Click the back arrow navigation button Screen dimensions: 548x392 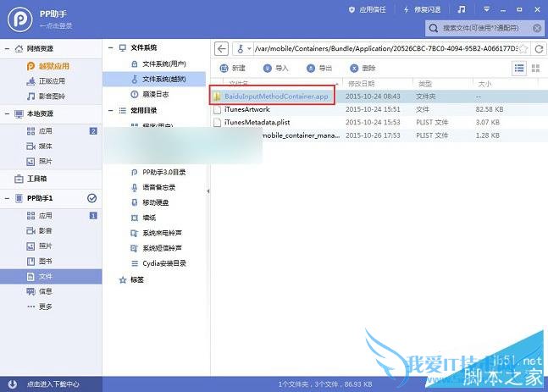click(221, 48)
